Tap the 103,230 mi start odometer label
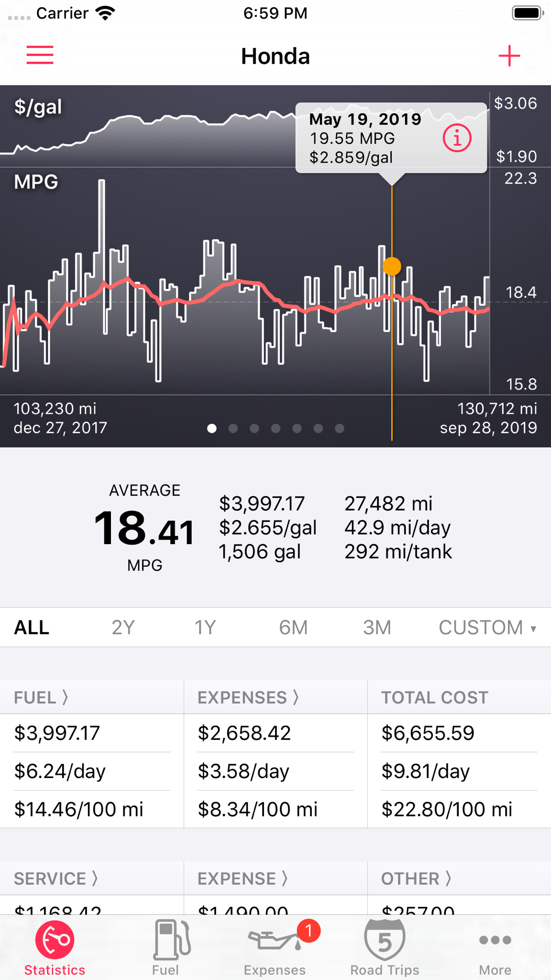The image size is (551, 980). pyautogui.click(x=55, y=409)
